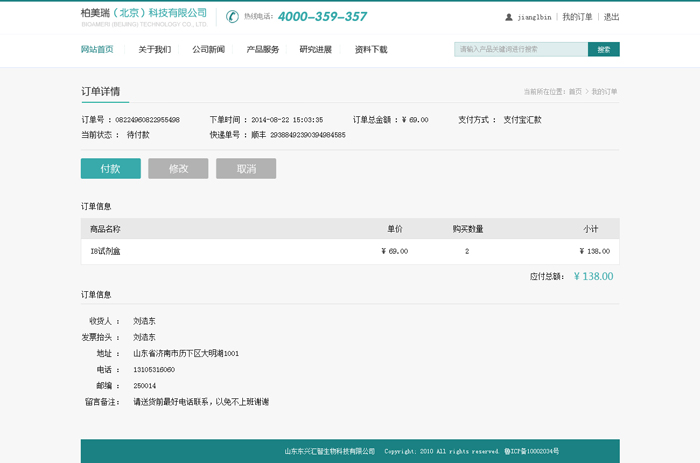Open 公司新闻 menu item
Viewport: 700px width, 463px height.
(x=208, y=49)
